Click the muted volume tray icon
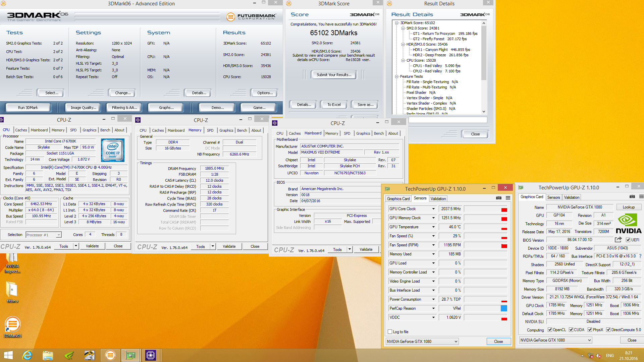Screen dimensions: 644x362 coord(599,356)
